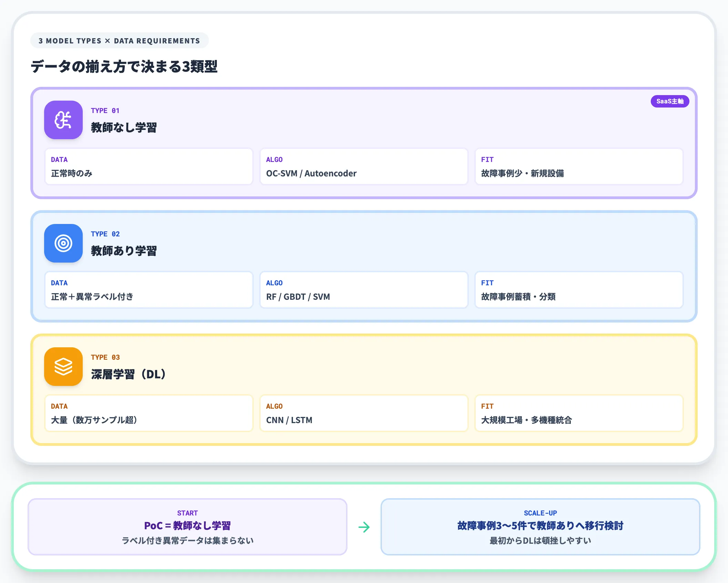Click the 3 MODEL TYPES × DATA REQUIREMENTS tag
The height and width of the screenshot is (583, 728).
(x=119, y=41)
